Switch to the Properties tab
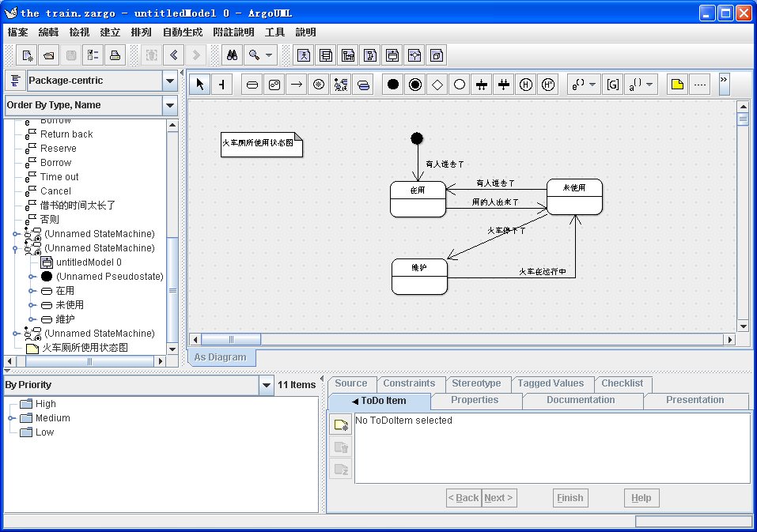The height and width of the screenshot is (532, 757). 475,400
